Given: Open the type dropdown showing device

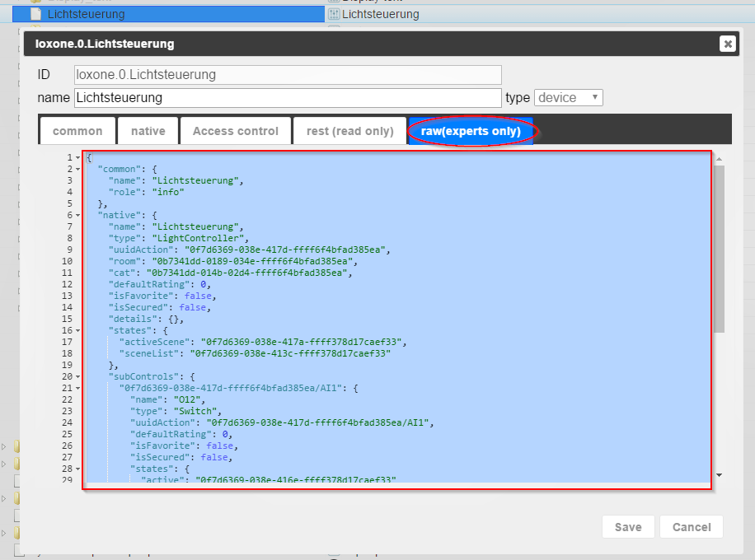Looking at the screenshot, I should (568, 98).
